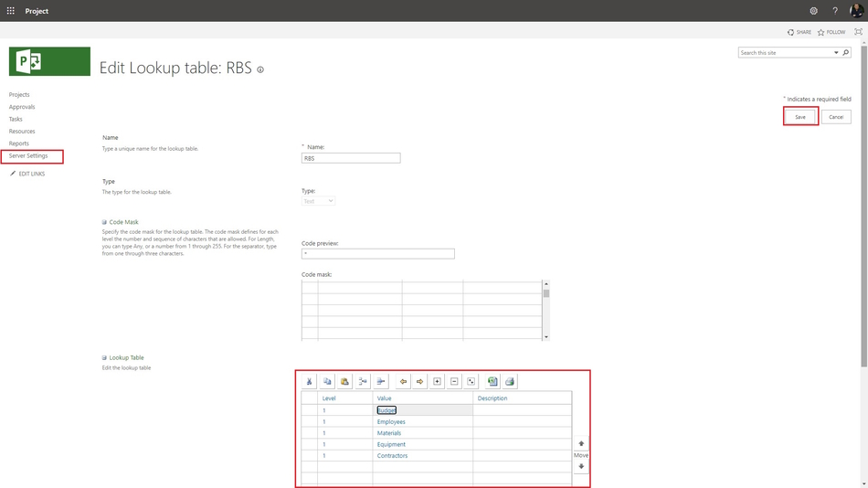Open the search scope dropdown
This screenshot has width=868, height=488.
click(836, 53)
